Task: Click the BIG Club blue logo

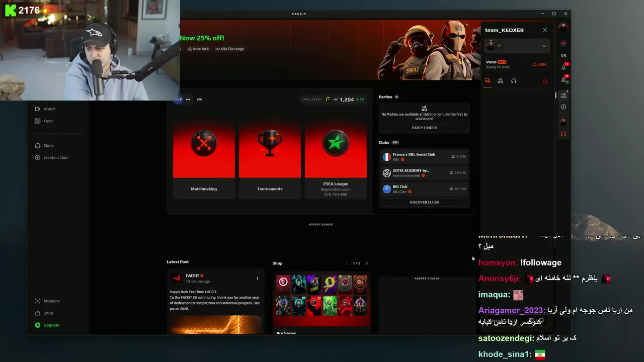Action: pos(386,189)
